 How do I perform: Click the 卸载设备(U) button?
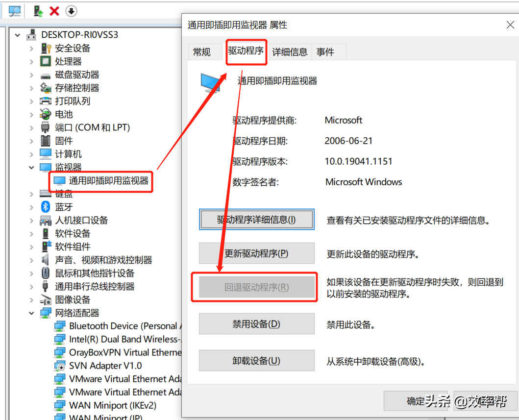coord(256,360)
